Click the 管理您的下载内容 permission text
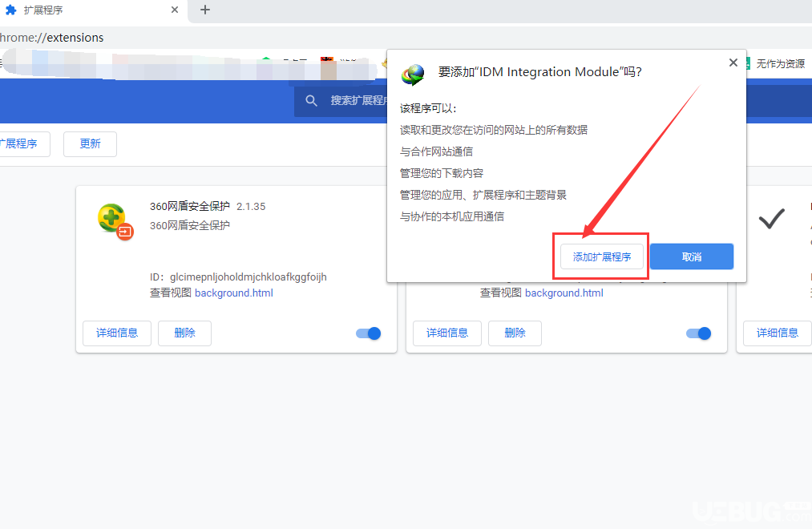Image resolution: width=812 pixels, height=529 pixels. [x=441, y=173]
